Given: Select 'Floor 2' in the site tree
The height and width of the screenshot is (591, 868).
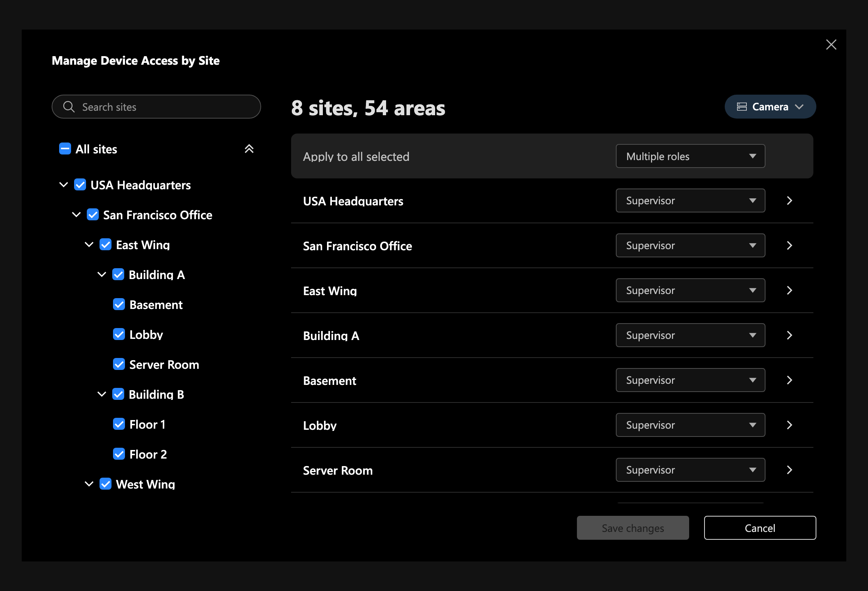Looking at the screenshot, I should (148, 454).
